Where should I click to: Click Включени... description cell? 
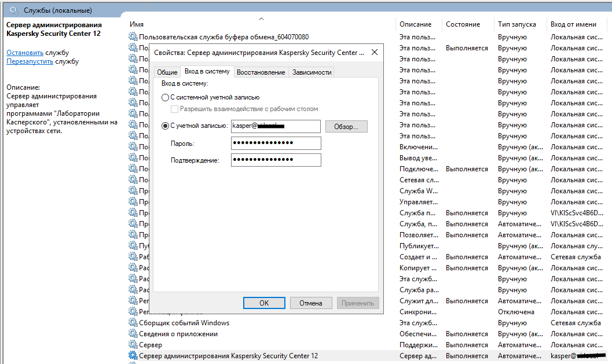(x=419, y=147)
